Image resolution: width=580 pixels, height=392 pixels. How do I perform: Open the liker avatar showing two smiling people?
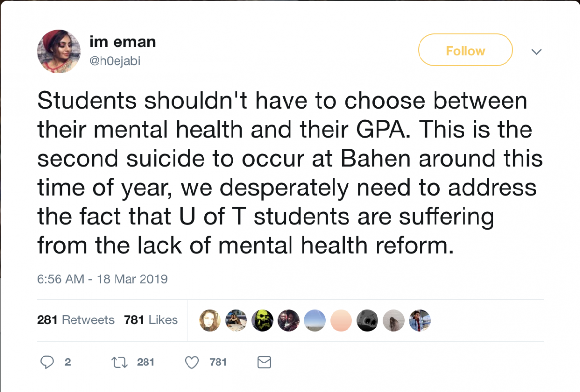(x=289, y=320)
